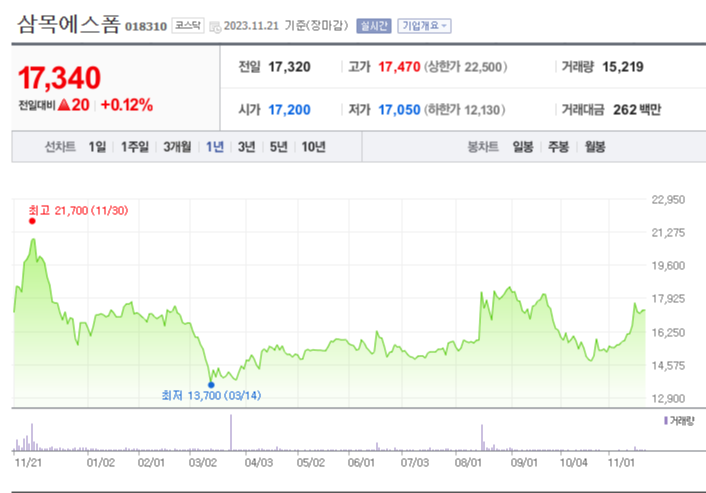Switch to 월봉 candle chart
The height and width of the screenshot is (493, 706).
pos(595,147)
